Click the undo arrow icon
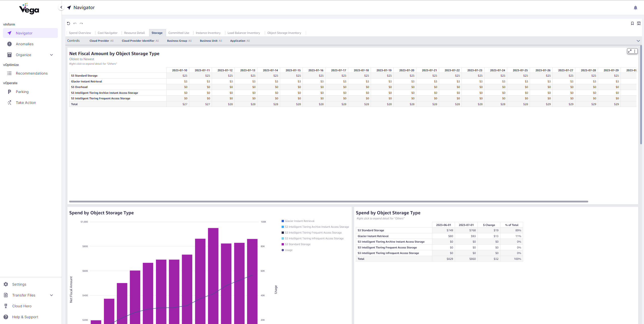The width and height of the screenshot is (644, 324). click(x=75, y=24)
